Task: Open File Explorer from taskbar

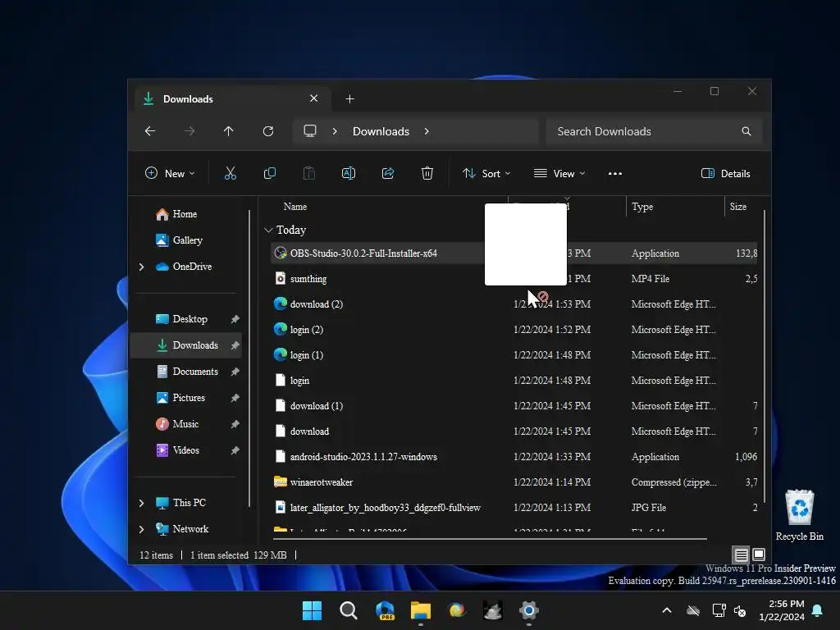Action: 421,610
